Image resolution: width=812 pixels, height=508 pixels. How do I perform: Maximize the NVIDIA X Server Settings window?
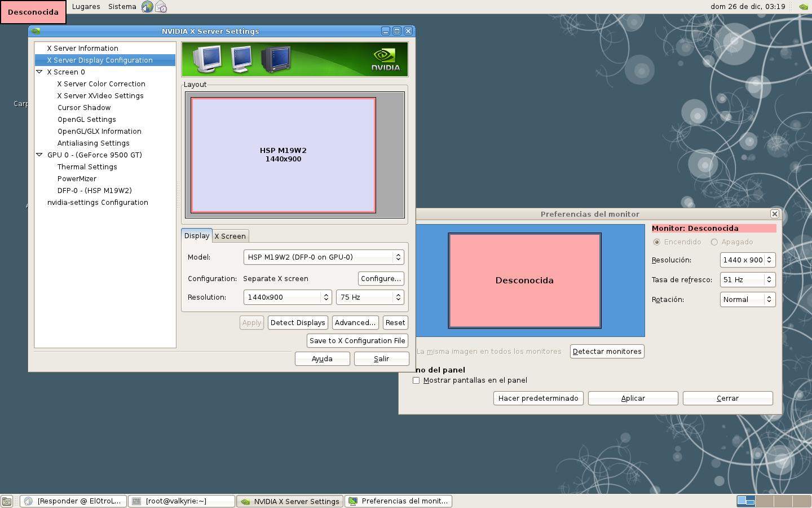point(396,31)
